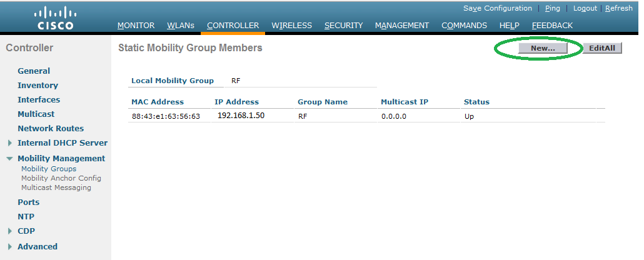Click Save Configuration link
The width and height of the screenshot is (644, 260).
tap(497, 8)
